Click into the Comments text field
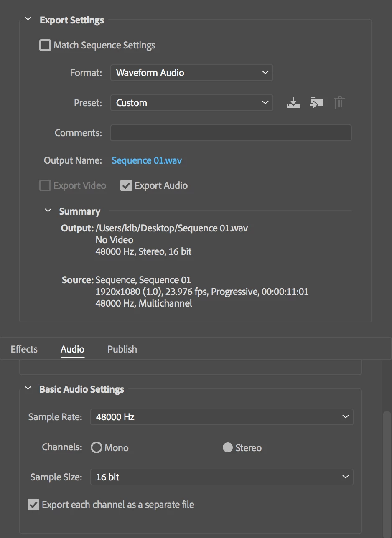 231,133
